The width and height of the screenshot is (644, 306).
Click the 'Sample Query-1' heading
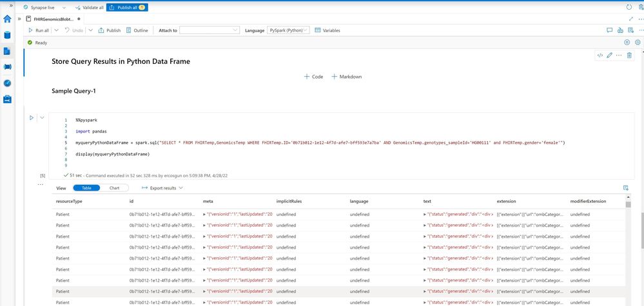(x=74, y=91)
